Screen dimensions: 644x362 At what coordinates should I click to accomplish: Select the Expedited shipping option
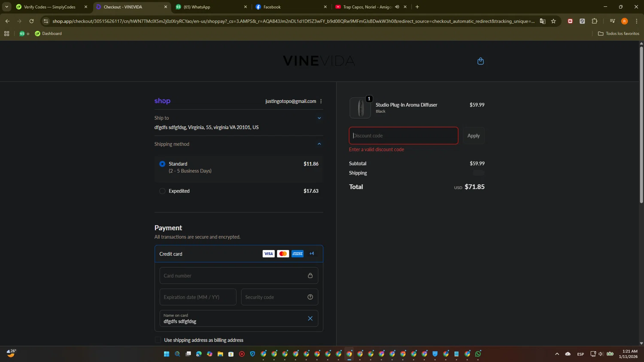point(162,191)
